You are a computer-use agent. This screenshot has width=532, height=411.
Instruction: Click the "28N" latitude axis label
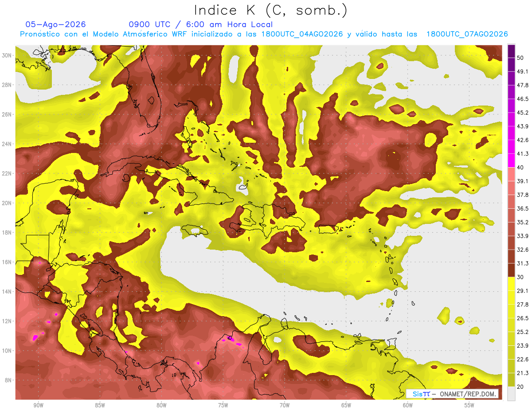(x=7, y=85)
